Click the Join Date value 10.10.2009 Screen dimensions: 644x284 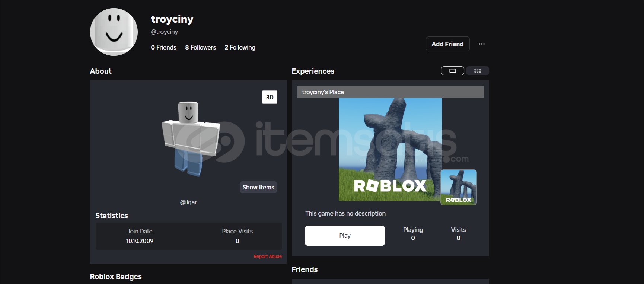tap(140, 241)
